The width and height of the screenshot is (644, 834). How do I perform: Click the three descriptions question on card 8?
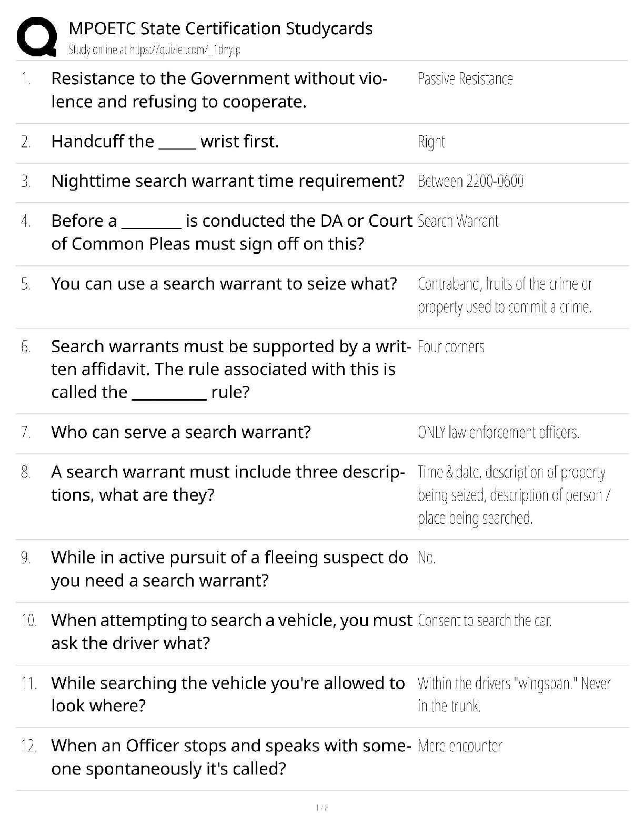click(x=227, y=483)
